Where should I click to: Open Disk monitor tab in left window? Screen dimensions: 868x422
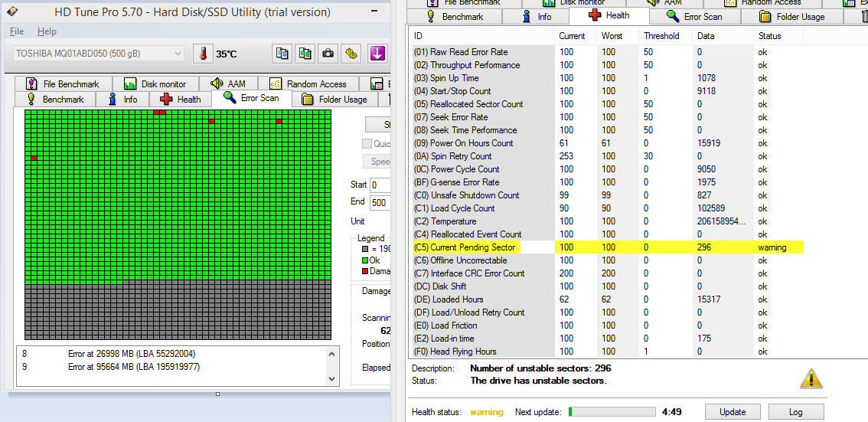point(156,83)
